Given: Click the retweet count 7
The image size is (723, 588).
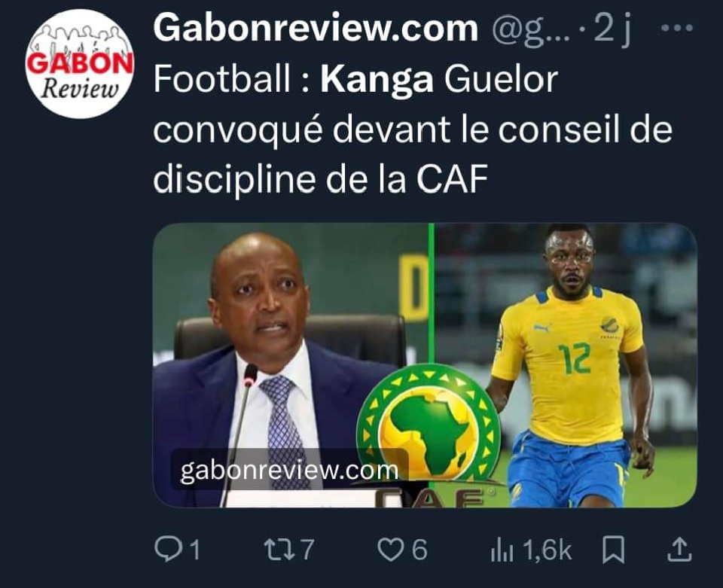Looking at the screenshot, I should click(307, 550).
